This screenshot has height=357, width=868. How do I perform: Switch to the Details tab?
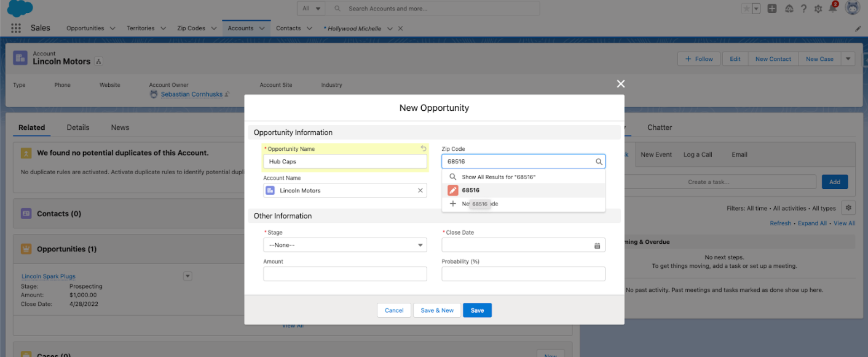[x=78, y=127]
